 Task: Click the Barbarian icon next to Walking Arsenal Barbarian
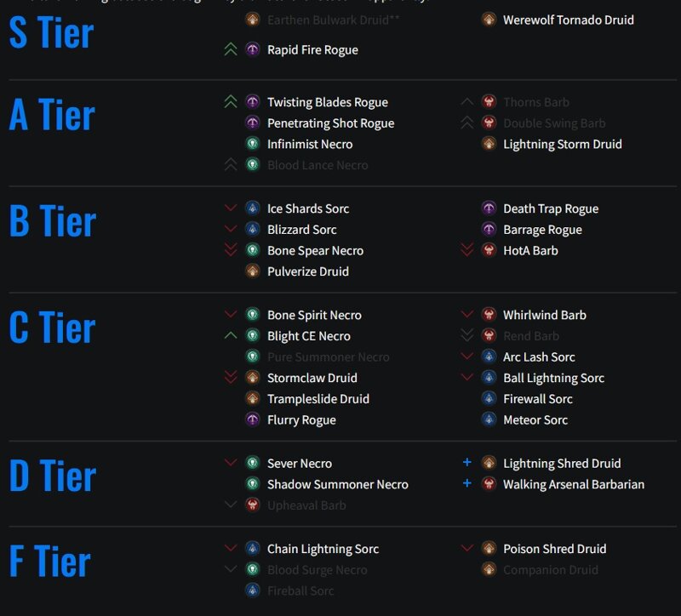tap(489, 483)
